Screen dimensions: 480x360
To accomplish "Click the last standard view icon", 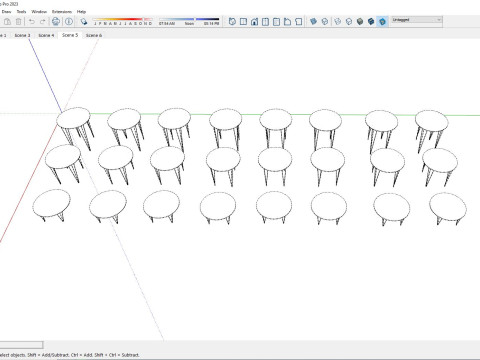I will pos(298,22).
